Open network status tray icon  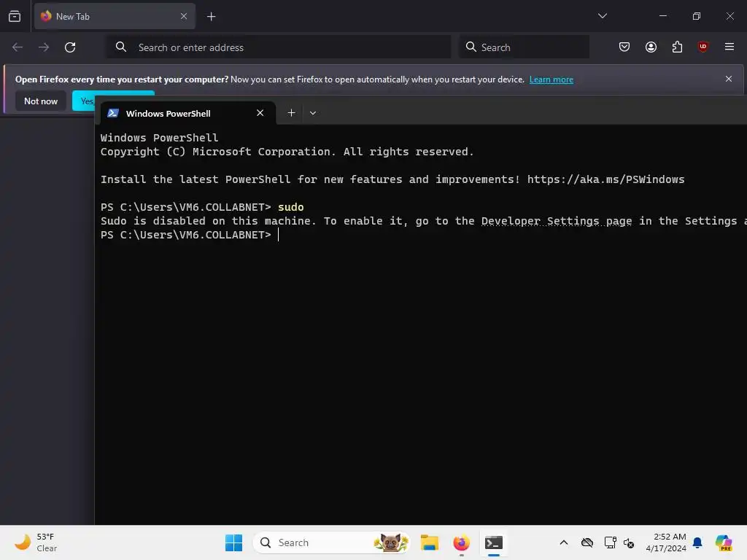click(610, 542)
